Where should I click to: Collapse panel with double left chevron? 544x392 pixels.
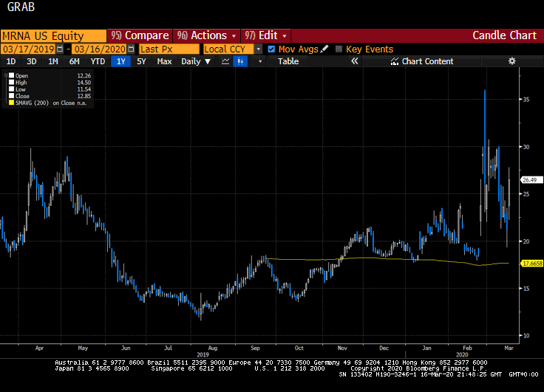tap(354, 61)
